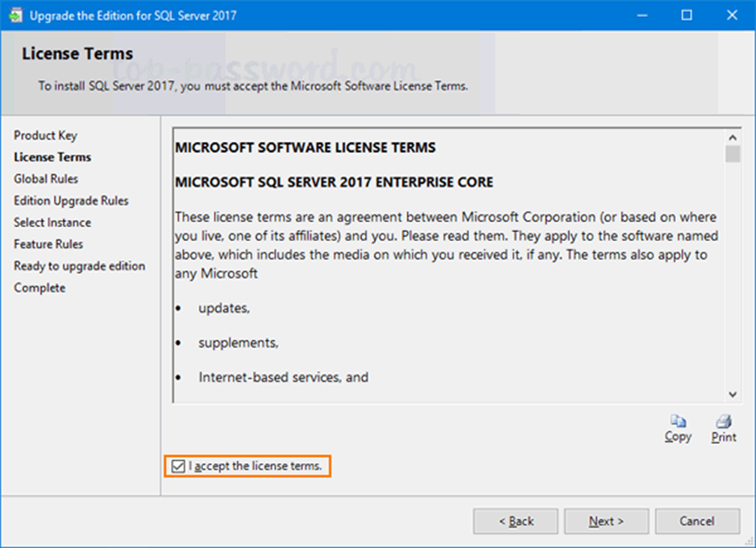
Task: Click the SQL Server setup icon in title bar
Action: [15, 15]
